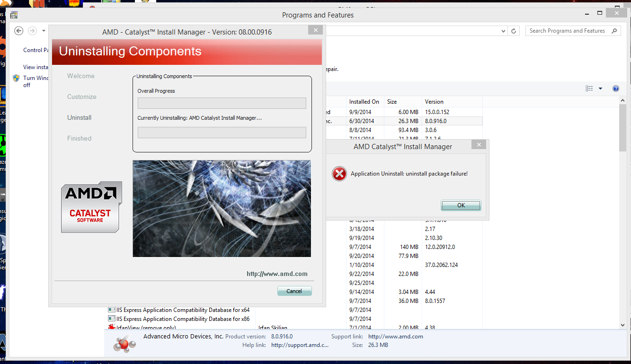The height and width of the screenshot is (364, 631).
Task: Click the 3.04 MB size cell
Action: pyautogui.click(x=408, y=292)
